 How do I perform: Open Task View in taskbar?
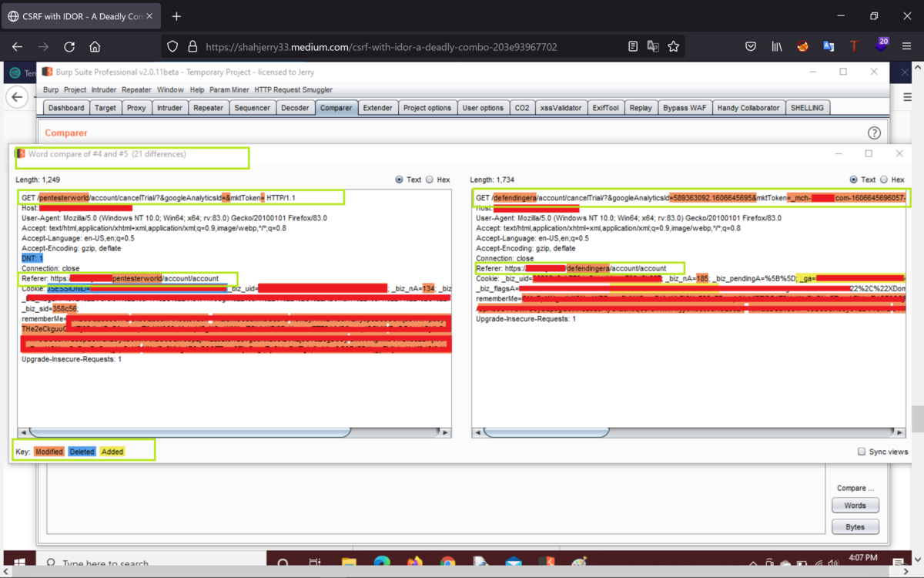(315, 564)
